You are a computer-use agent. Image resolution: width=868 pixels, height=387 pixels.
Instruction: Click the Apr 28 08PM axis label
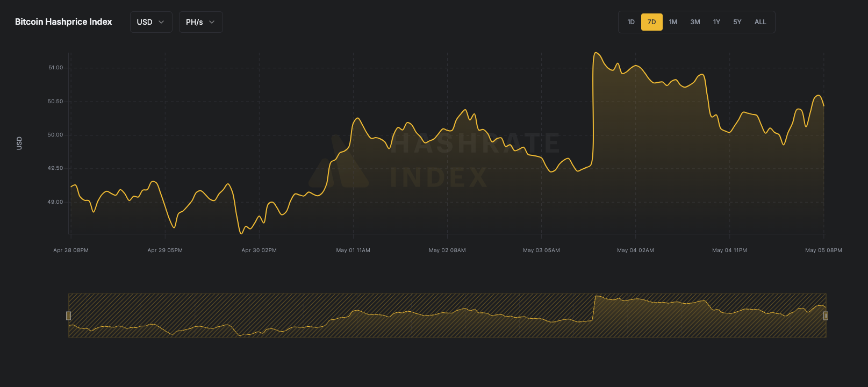tap(71, 250)
